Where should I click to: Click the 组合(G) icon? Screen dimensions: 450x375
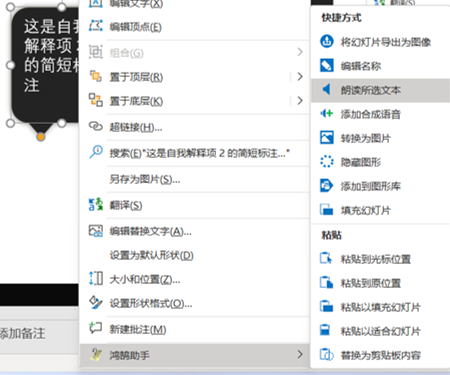(x=96, y=52)
